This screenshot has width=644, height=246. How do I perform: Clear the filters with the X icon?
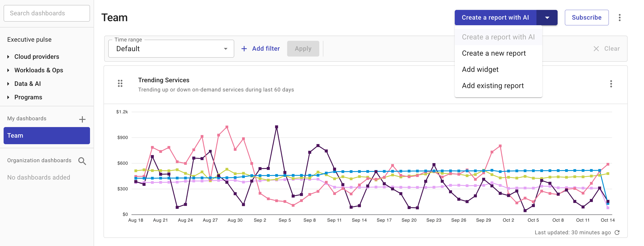(x=596, y=49)
